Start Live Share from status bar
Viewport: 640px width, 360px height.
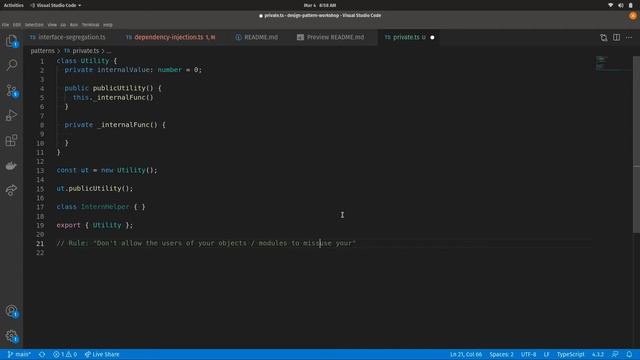102,354
